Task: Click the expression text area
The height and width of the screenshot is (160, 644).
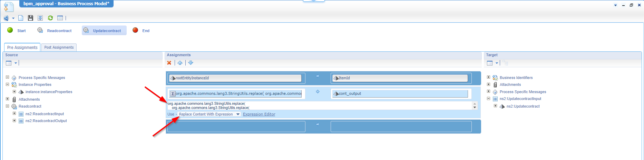Action: click(320, 106)
